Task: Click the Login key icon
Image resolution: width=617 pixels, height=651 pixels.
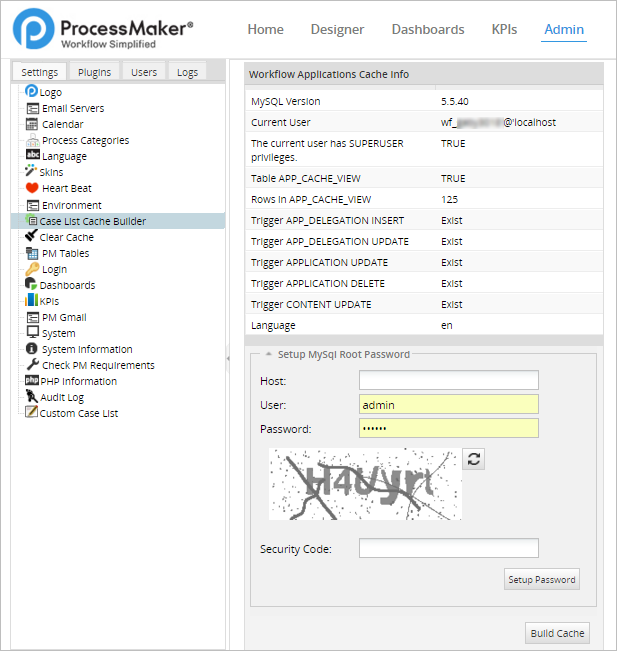Action: pyautogui.click(x=32, y=269)
